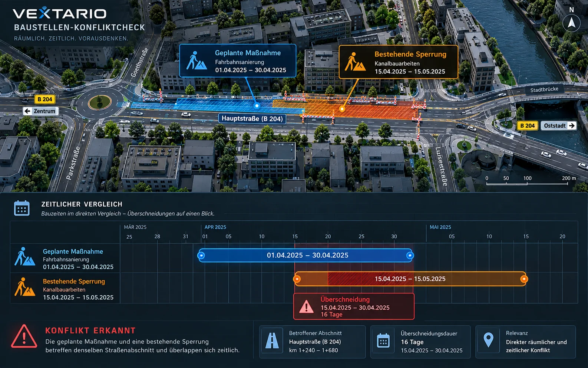Click the blue Gantt bar 01.04.2025 – 30.04.2025
The height and width of the screenshot is (368, 588).
point(306,255)
